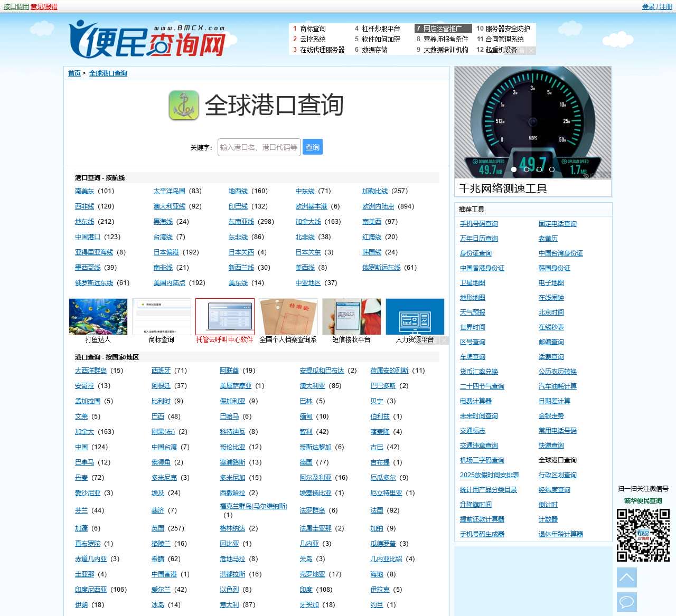This screenshot has height=616, width=676.
Task: Open 手机号码生成器 tool link
Action: click(x=482, y=534)
